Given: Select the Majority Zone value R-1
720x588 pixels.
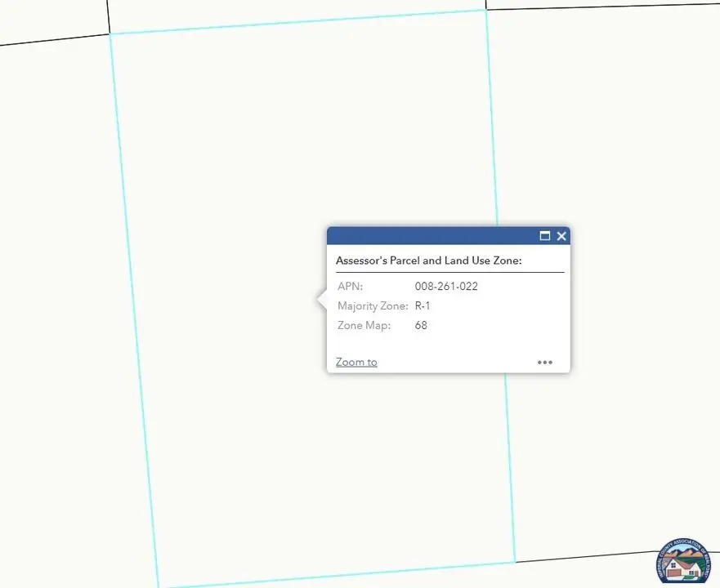Looking at the screenshot, I should (x=423, y=306).
